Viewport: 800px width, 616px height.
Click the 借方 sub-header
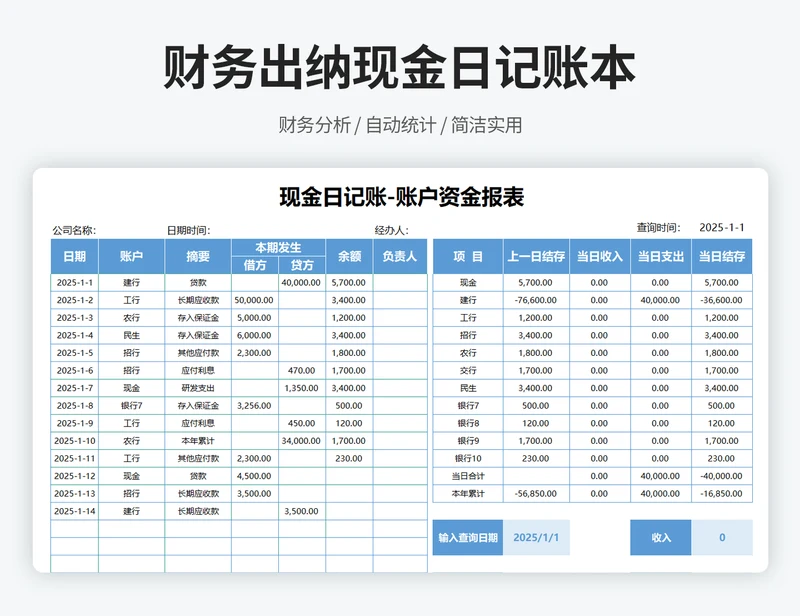coord(255,265)
